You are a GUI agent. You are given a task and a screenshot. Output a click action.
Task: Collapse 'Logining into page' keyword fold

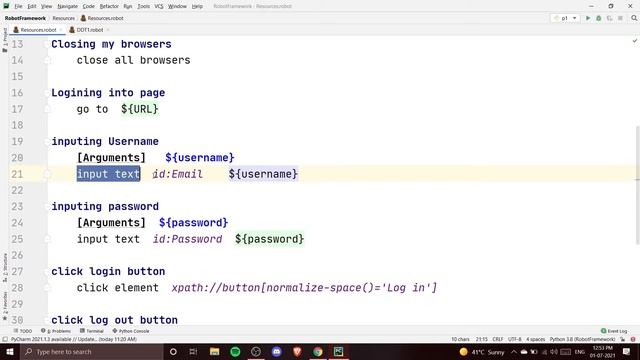click(47, 93)
